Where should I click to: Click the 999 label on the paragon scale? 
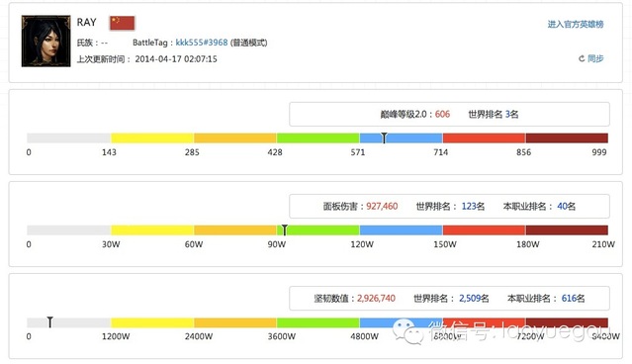(599, 152)
